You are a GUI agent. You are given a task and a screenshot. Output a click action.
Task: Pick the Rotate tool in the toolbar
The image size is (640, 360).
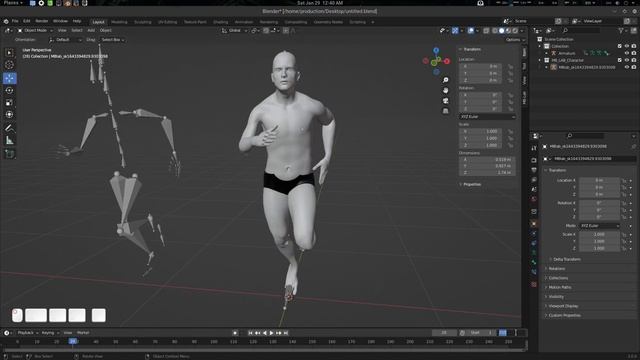coord(9,90)
